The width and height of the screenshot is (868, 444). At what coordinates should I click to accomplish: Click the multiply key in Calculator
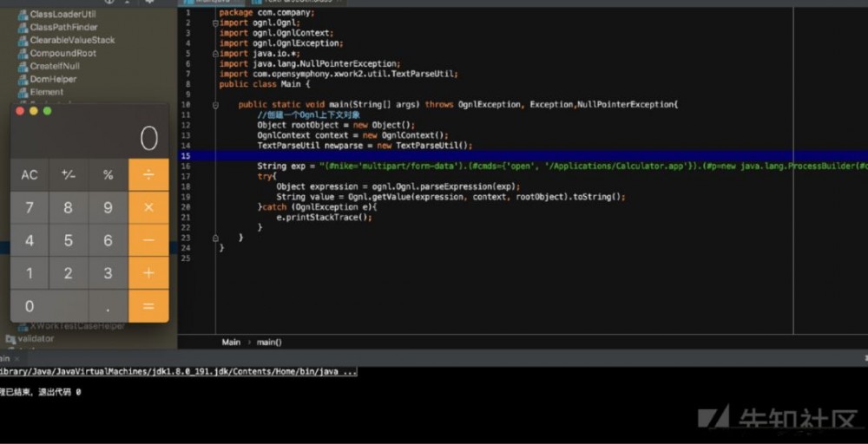[148, 207]
